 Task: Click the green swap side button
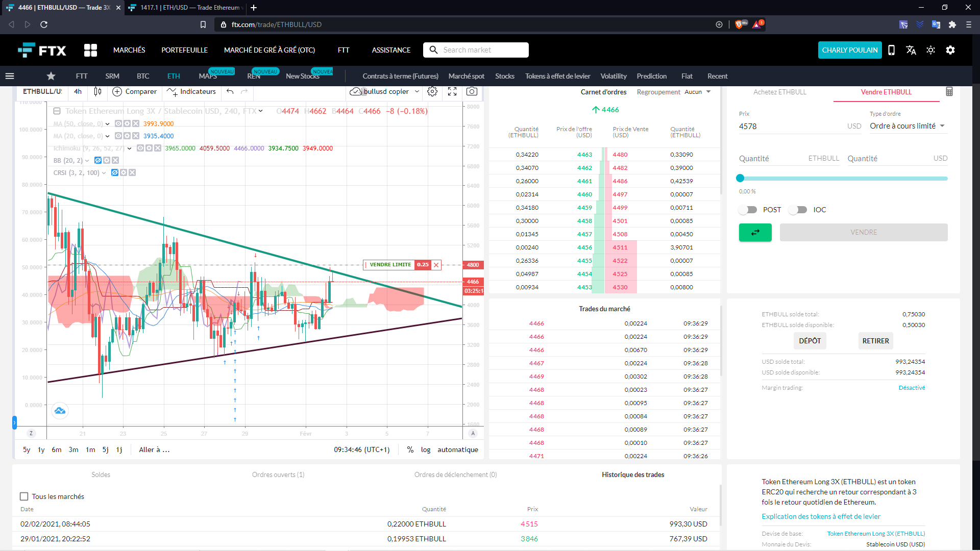pyautogui.click(x=755, y=232)
